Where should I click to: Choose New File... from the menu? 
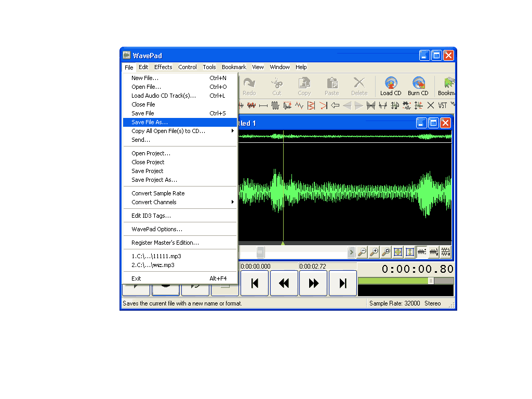[180, 78]
